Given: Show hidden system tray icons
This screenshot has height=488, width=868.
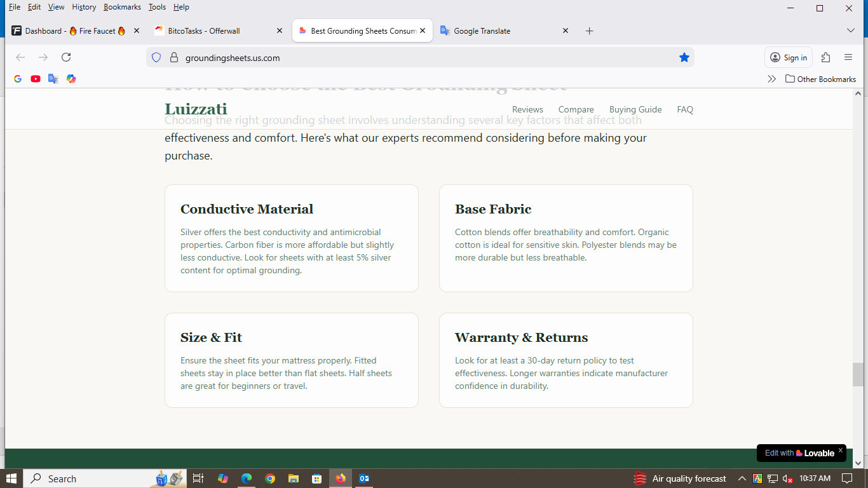Looking at the screenshot, I should 742,478.
